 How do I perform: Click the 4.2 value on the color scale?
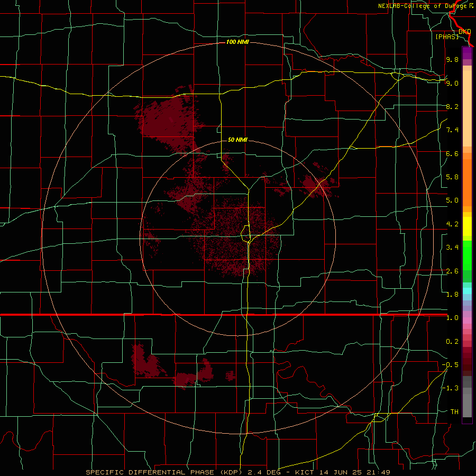click(452, 224)
